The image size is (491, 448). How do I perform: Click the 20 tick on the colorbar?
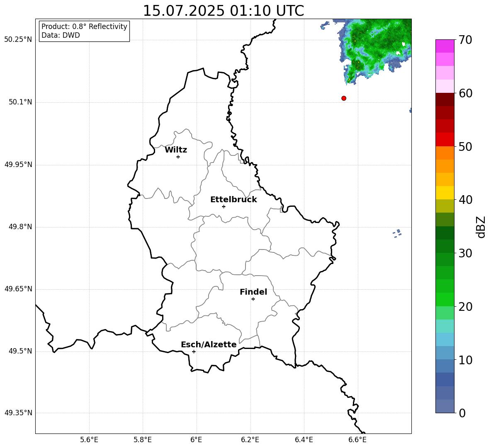[x=465, y=307]
